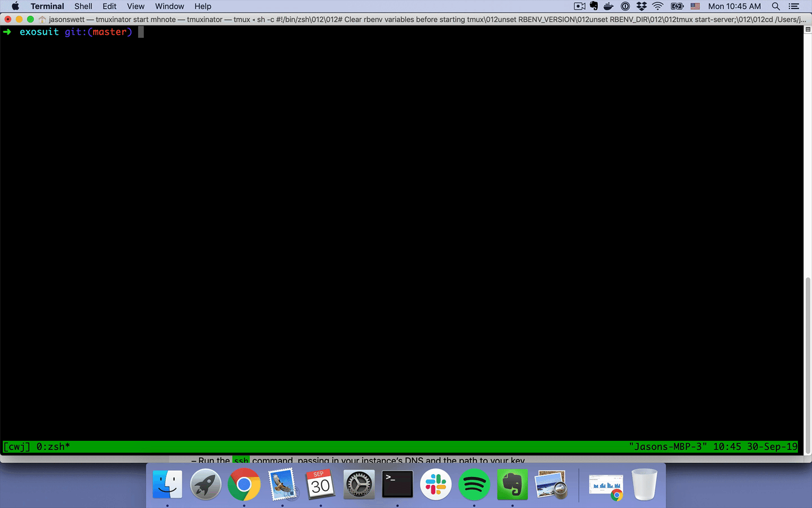Open the Evernote elephant menu bar icon
The height and width of the screenshot is (508, 812).
(594, 6)
